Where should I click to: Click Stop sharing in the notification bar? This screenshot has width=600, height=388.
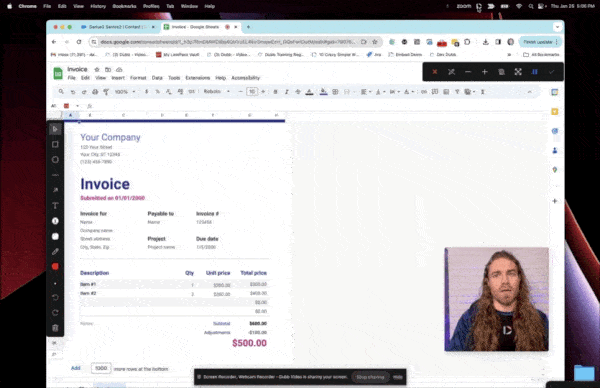pyautogui.click(x=370, y=377)
